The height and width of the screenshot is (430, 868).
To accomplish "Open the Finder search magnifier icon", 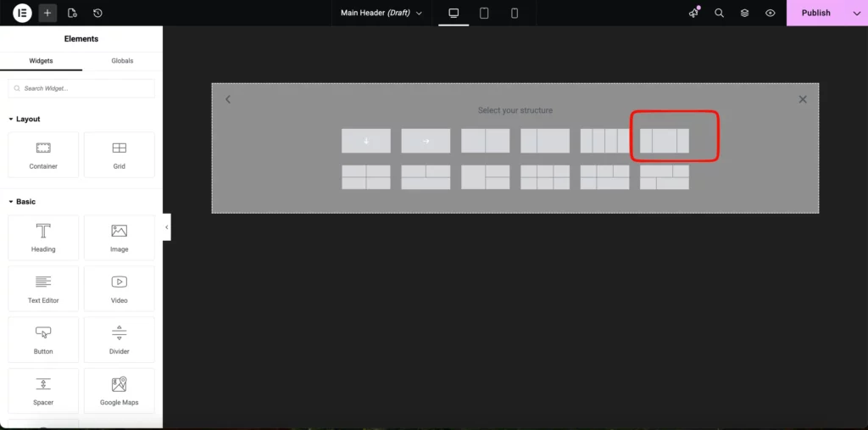I will pos(719,13).
